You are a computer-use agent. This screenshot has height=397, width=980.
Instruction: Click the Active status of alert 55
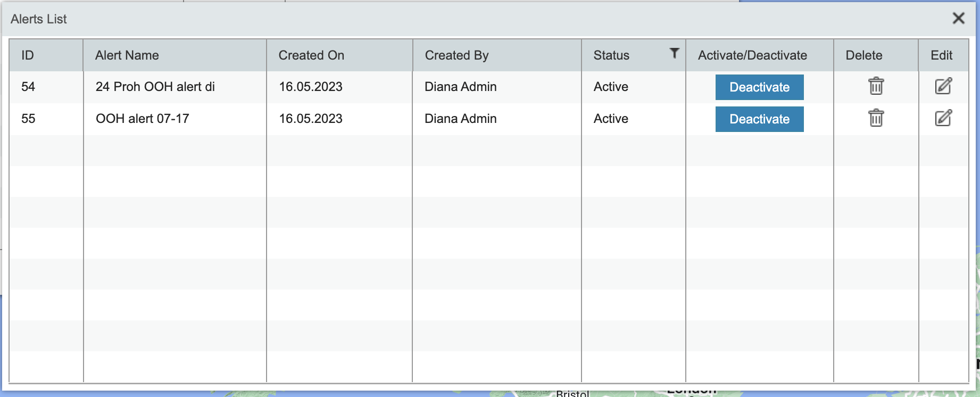click(x=611, y=119)
